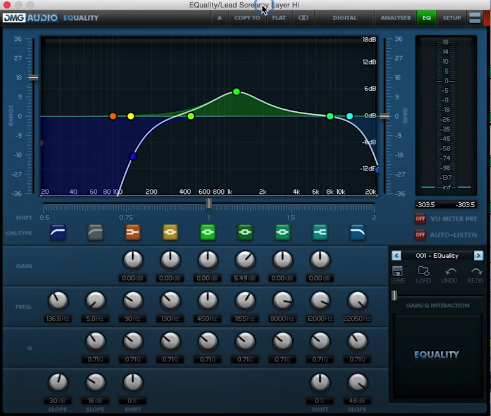
Task: Click the 5.0Hz frequency knob
Action: pos(95,301)
